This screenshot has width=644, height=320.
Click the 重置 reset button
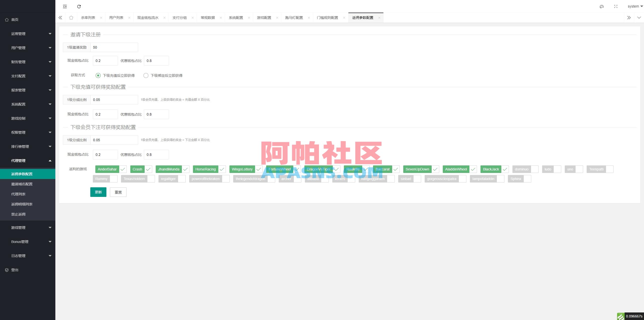(x=118, y=192)
